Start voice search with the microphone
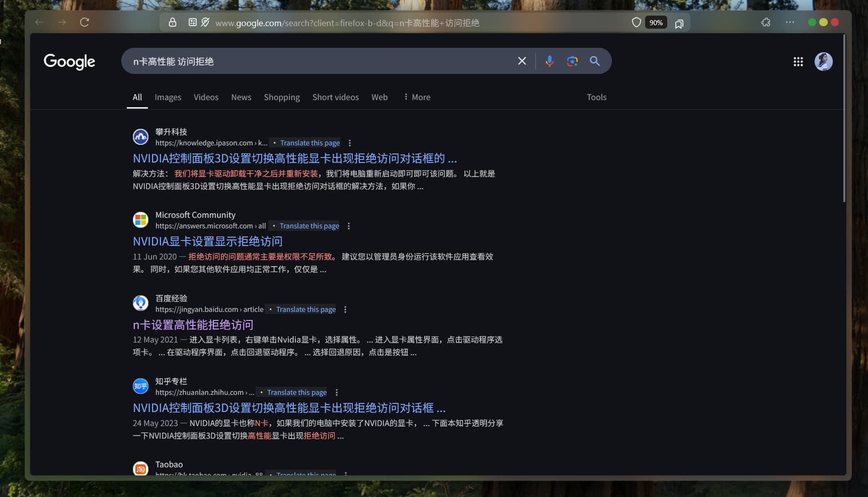Image resolution: width=868 pixels, height=497 pixels. tap(549, 61)
